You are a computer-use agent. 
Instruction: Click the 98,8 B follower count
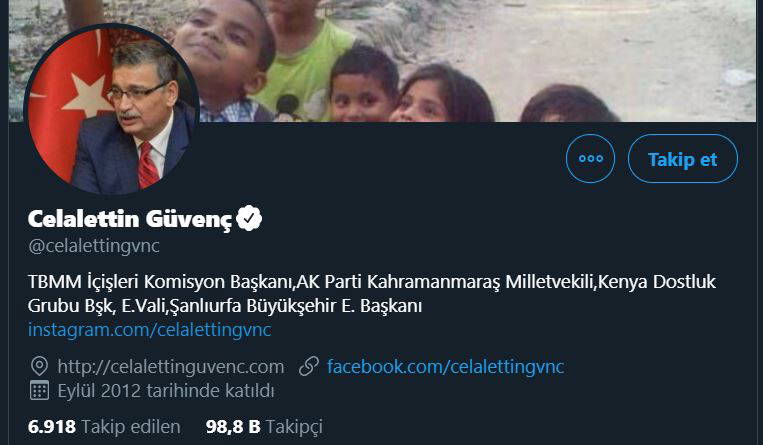tap(233, 426)
